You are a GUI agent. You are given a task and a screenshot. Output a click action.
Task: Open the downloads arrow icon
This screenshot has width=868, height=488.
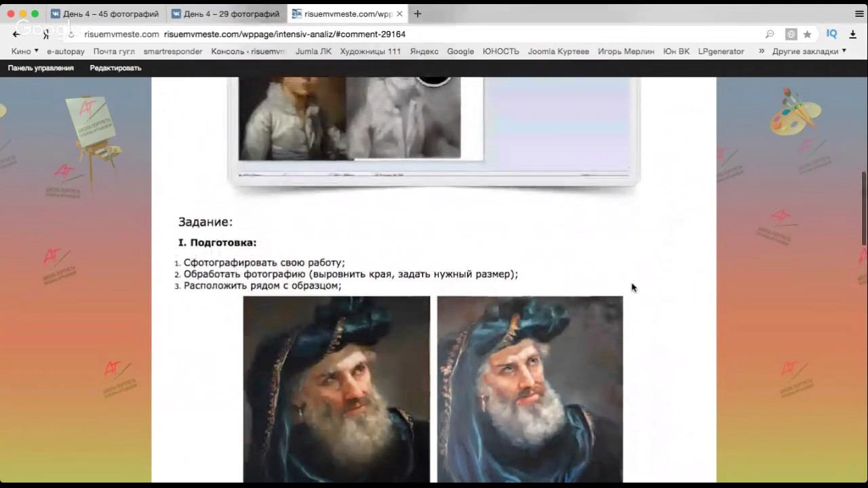[x=852, y=34]
